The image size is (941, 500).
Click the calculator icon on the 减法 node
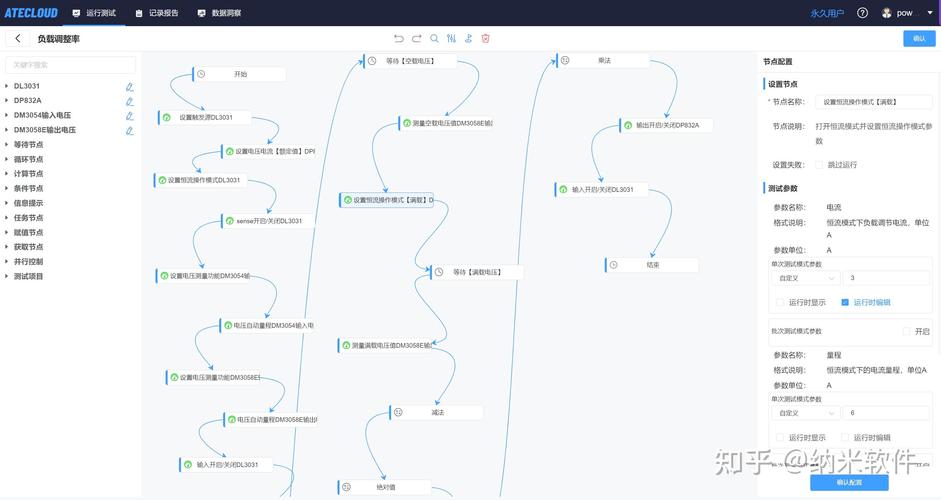point(398,412)
